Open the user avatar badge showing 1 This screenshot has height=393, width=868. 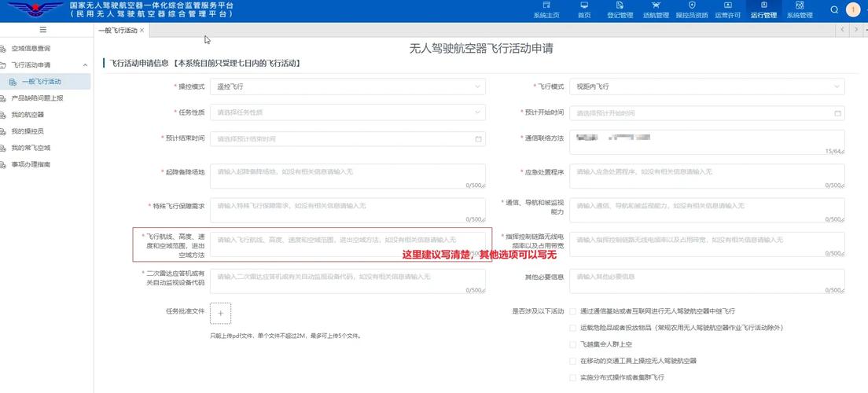coord(854,10)
